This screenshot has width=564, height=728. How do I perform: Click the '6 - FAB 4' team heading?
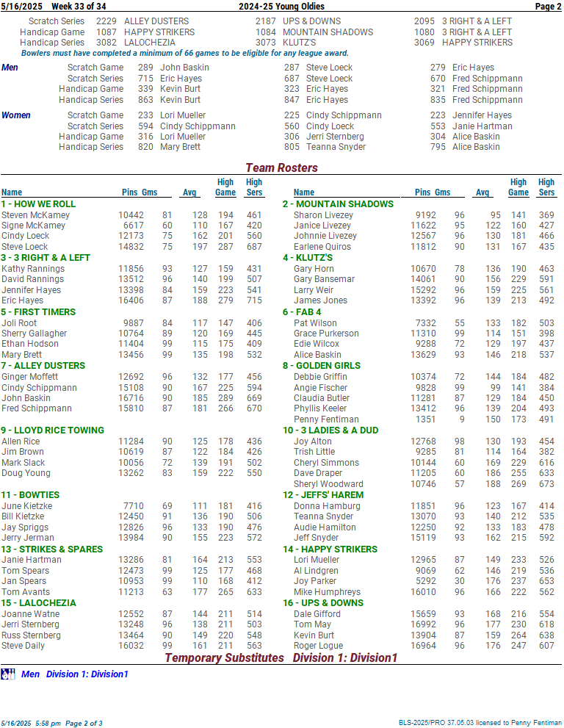[302, 312]
